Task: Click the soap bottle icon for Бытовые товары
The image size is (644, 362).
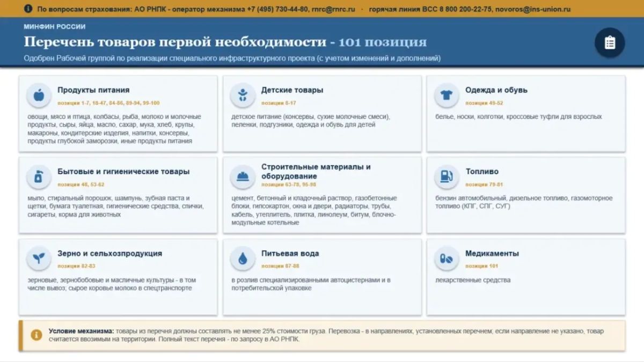Action: pos(38,176)
